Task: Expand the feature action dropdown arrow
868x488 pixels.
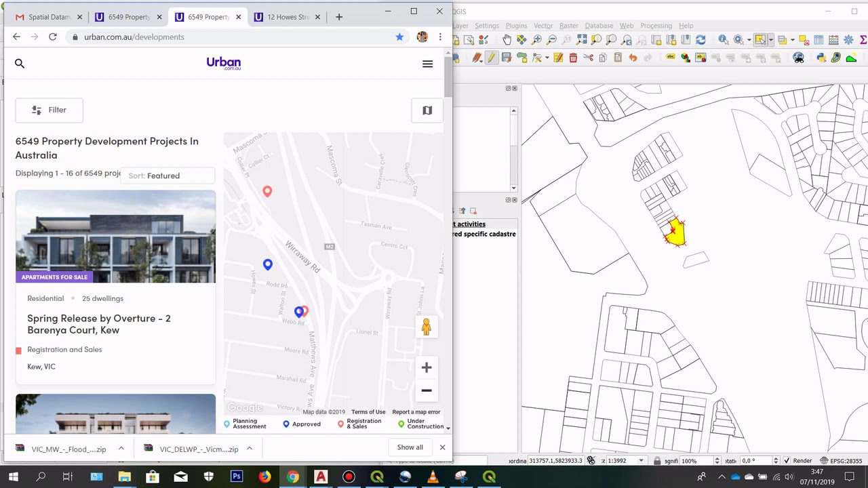Action: tap(749, 40)
